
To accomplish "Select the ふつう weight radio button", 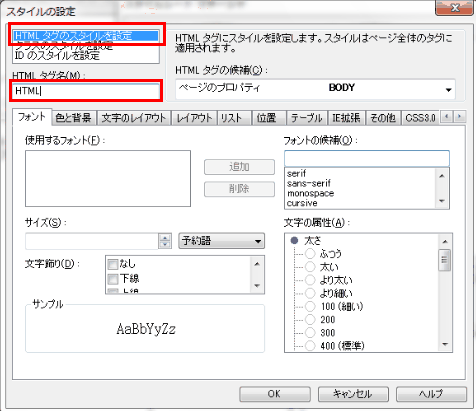I will (x=310, y=254).
